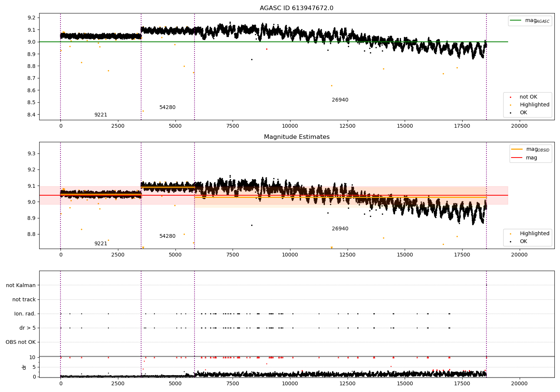
Task: Click the '9.1' y-tick in the middle plot
Action: click(x=32, y=186)
